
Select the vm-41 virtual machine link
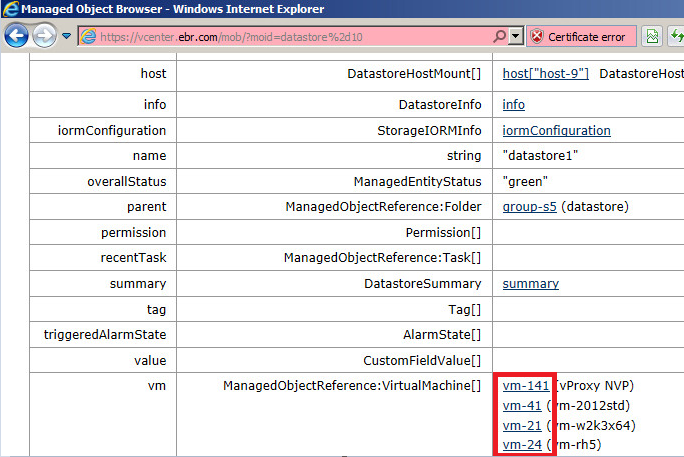point(521,405)
